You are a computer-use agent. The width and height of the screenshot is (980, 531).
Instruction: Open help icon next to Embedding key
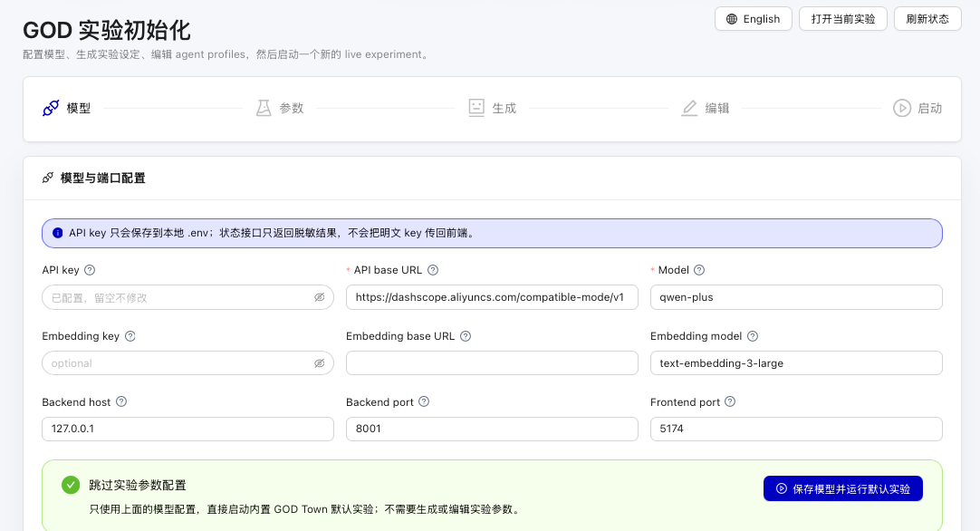coord(130,336)
